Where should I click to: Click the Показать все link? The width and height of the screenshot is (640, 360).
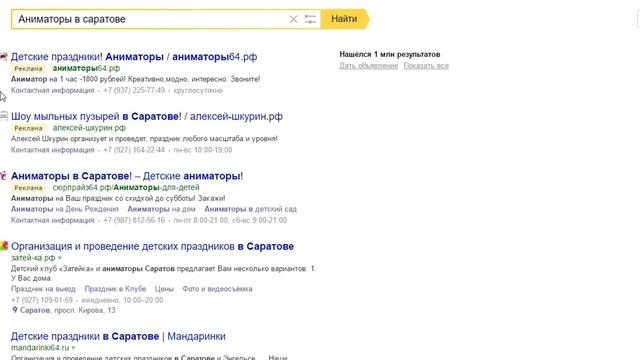tap(426, 66)
